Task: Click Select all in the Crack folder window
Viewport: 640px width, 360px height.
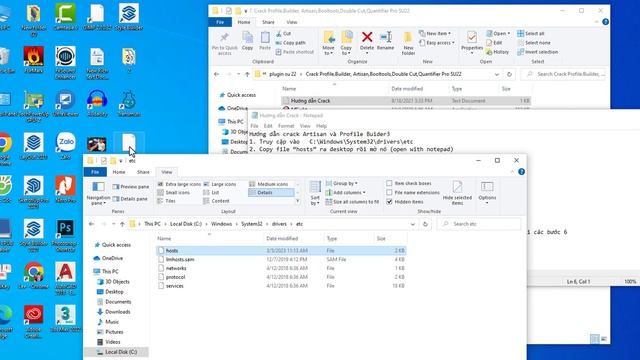Action: coord(531,33)
